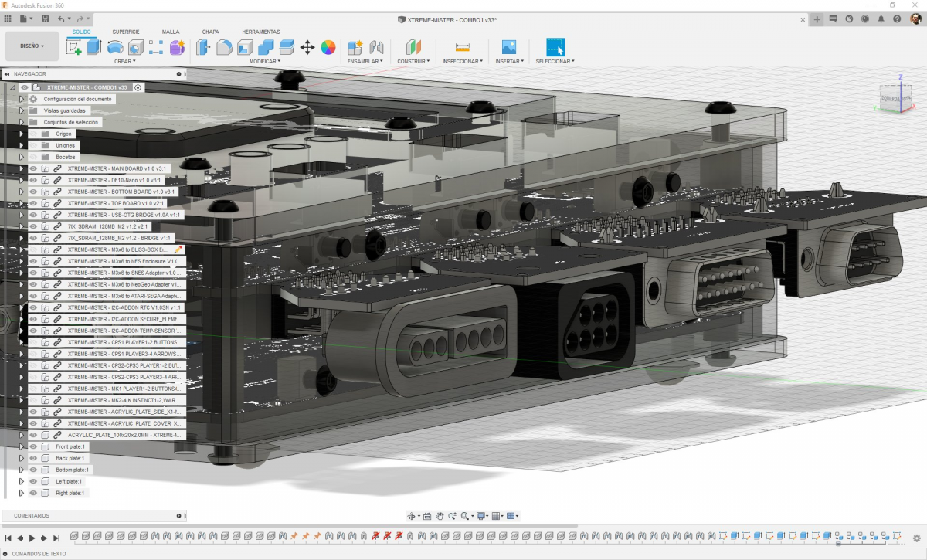Open the INSERTAR menu label
This screenshot has width=927, height=560.
click(508, 61)
